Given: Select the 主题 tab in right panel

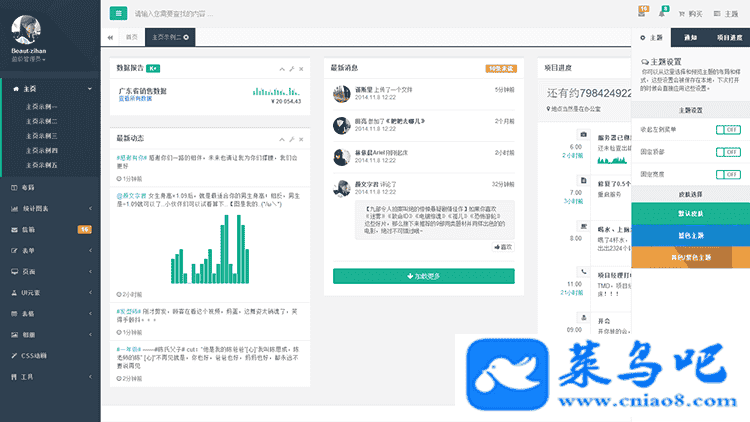Looking at the screenshot, I should (x=651, y=37).
